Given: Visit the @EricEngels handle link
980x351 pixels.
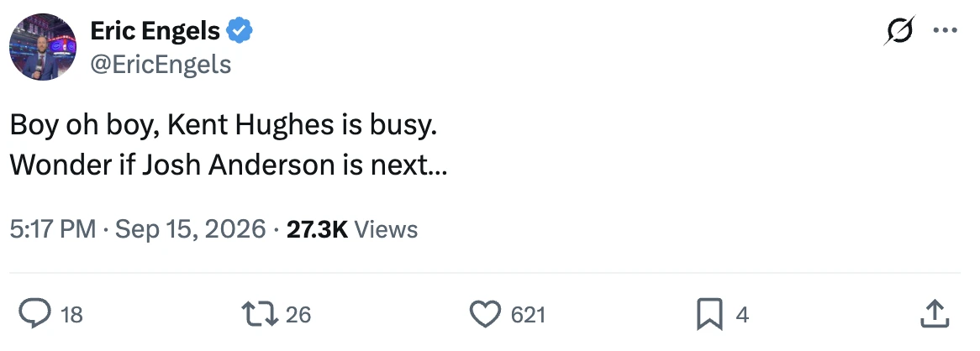Looking at the screenshot, I should tap(161, 65).
